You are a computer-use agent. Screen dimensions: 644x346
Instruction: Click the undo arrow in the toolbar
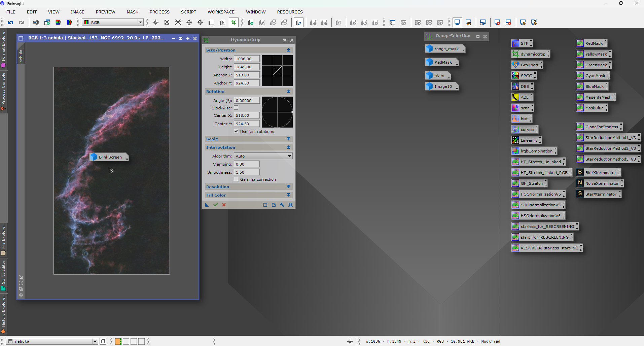[x=10, y=23]
